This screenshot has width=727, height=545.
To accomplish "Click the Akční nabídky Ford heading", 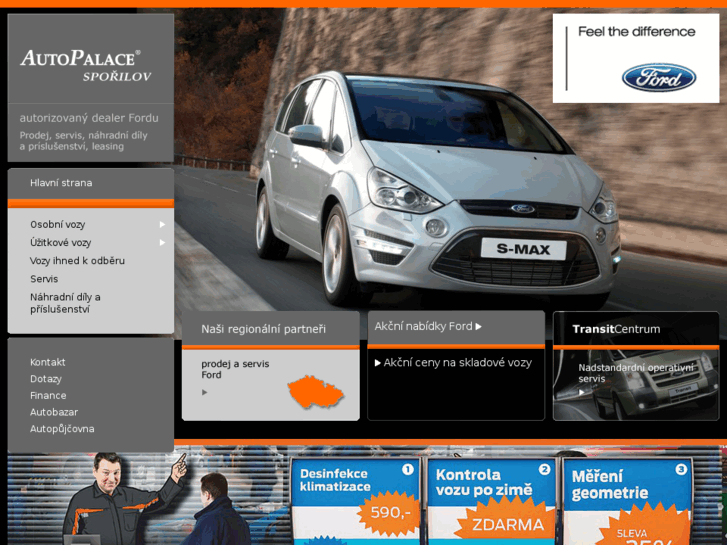I will click(423, 327).
